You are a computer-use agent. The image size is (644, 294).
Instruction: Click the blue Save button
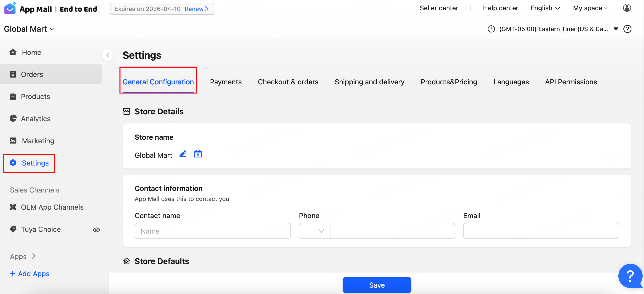pyautogui.click(x=376, y=285)
